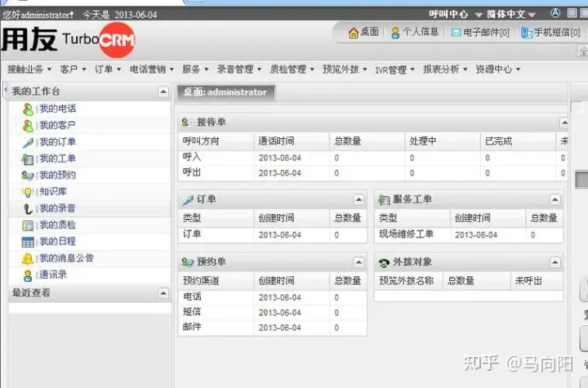
Task: Open the 我的电话 link
Action: [x=58, y=109]
